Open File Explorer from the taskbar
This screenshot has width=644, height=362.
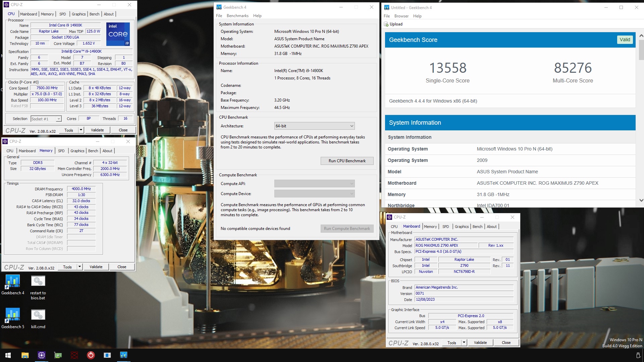tap(25, 355)
